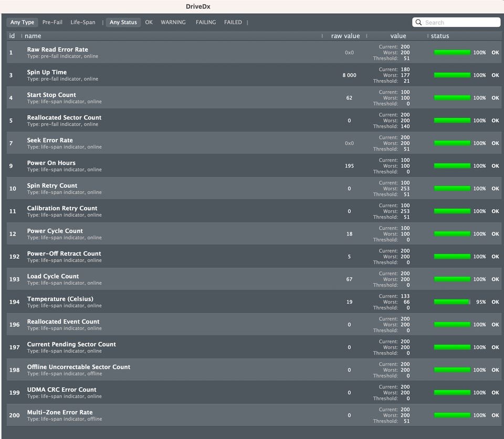This screenshot has height=439, width=504.
Task: Click raw value 67 of Load Cycle Count
Action: [349, 279]
